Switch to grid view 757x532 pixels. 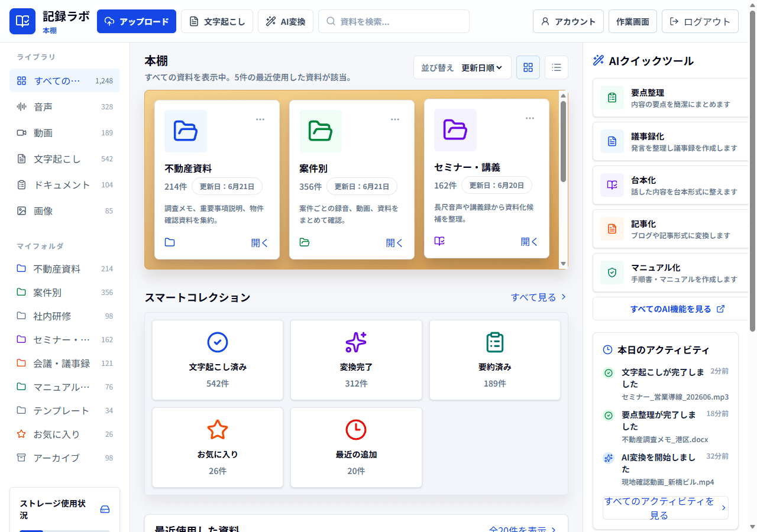528,67
